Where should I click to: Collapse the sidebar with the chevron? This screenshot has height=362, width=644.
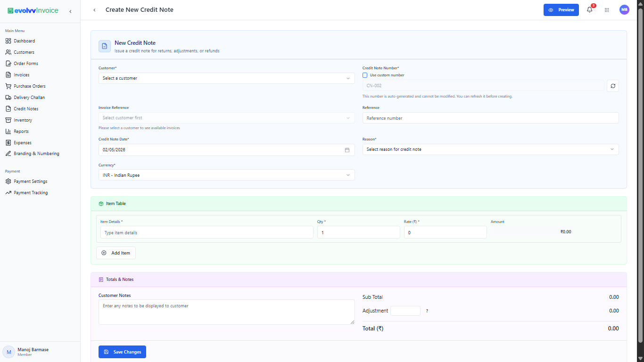[x=70, y=11]
